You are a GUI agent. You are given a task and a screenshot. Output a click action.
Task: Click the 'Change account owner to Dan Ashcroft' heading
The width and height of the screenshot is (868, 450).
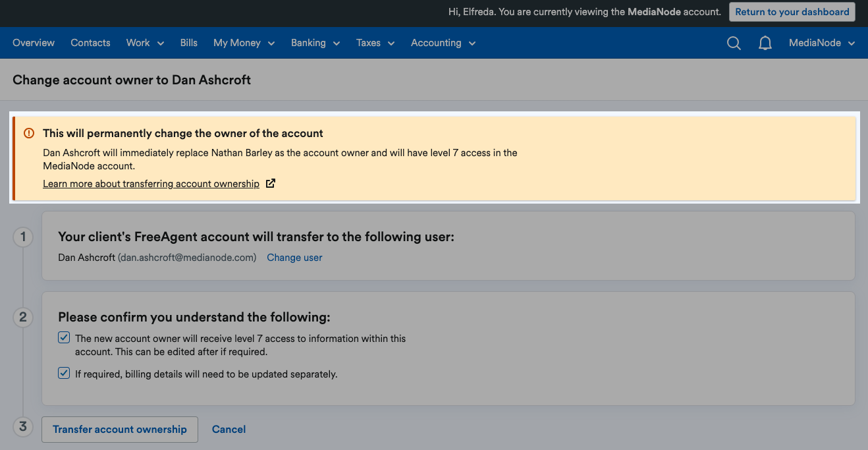(132, 80)
